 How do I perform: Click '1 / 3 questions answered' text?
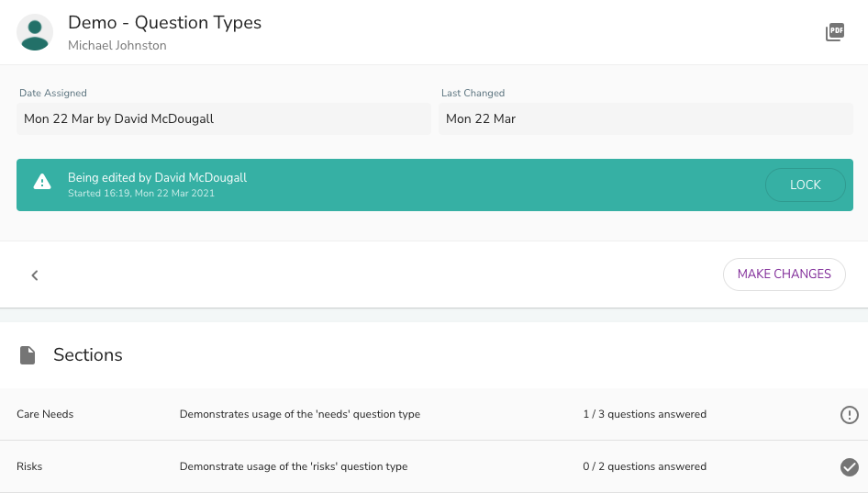(644, 414)
